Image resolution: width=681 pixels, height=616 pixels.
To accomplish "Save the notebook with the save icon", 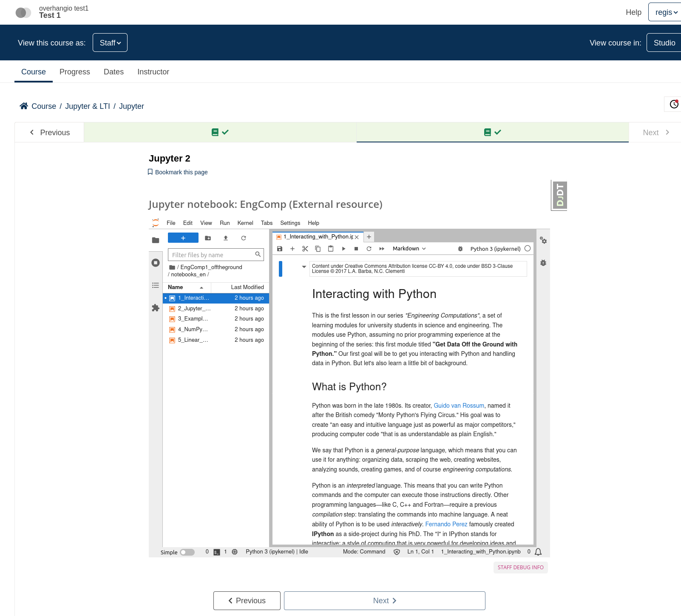I will click(x=279, y=248).
